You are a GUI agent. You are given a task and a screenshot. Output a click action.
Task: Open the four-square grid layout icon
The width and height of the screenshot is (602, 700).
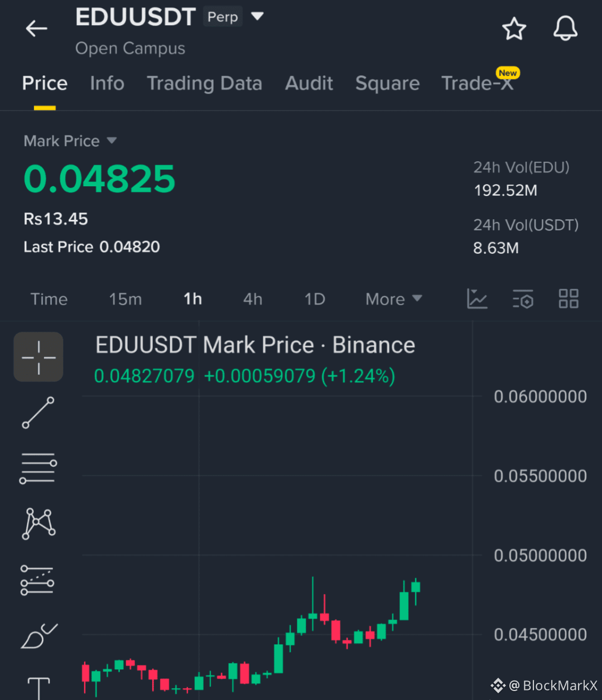point(569,299)
